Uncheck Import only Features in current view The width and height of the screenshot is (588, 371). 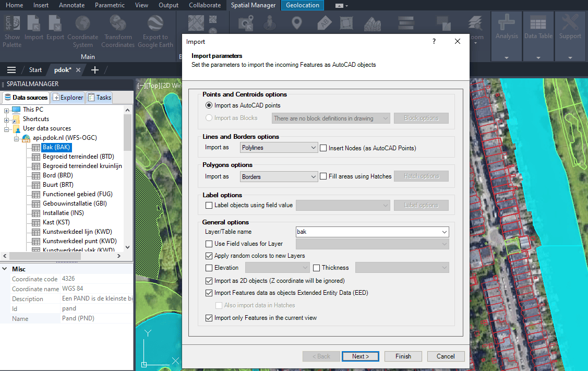click(209, 318)
